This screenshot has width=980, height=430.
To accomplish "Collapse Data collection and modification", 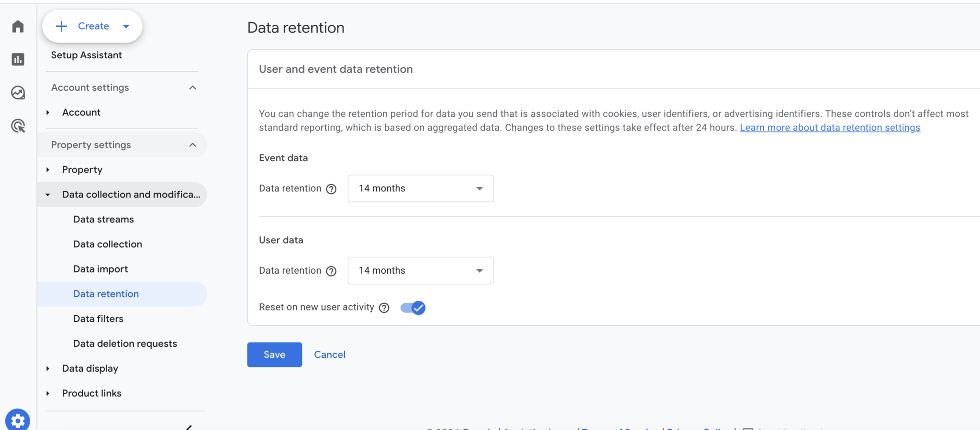I will pos(48,195).
